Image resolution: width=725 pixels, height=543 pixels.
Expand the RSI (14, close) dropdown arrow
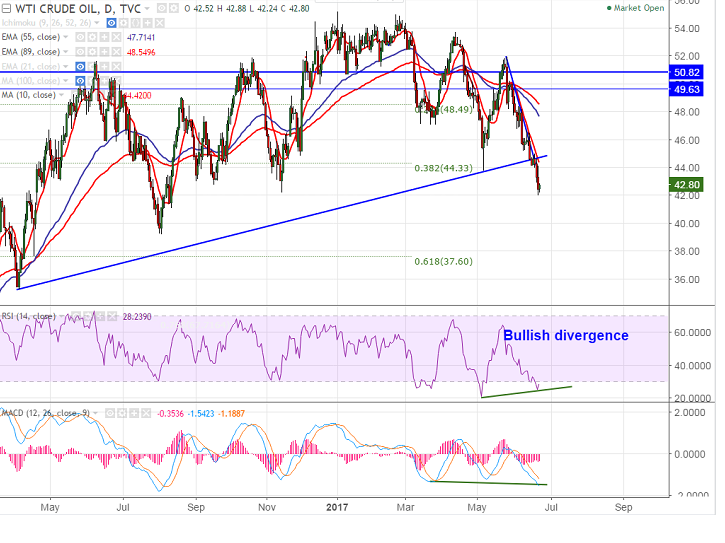pyautogui.click(x=61, y=316)
